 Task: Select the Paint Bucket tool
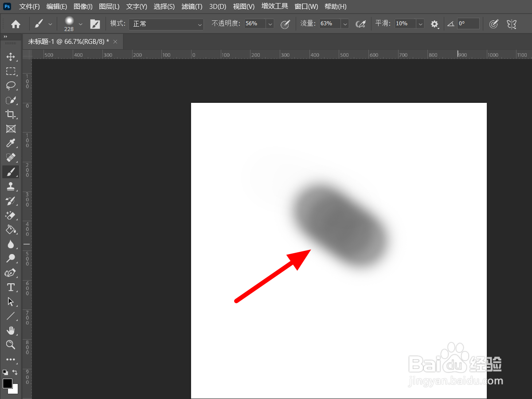click(x=11, y=230)
